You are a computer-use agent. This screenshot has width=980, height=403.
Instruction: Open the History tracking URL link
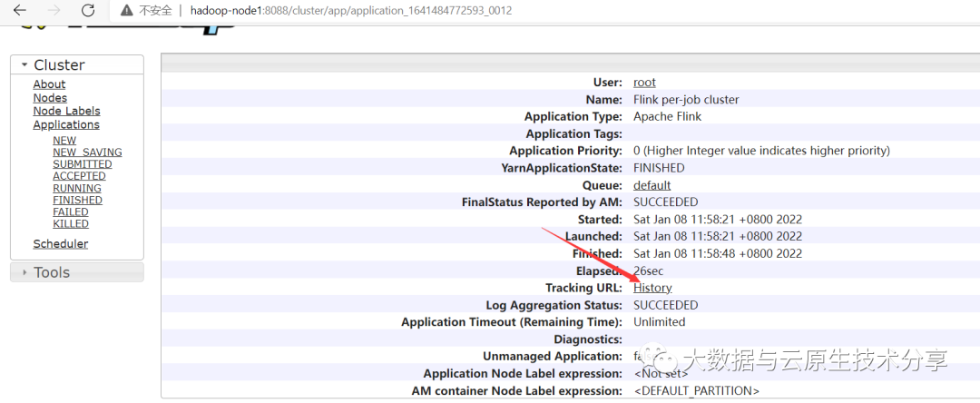point(652,288)
